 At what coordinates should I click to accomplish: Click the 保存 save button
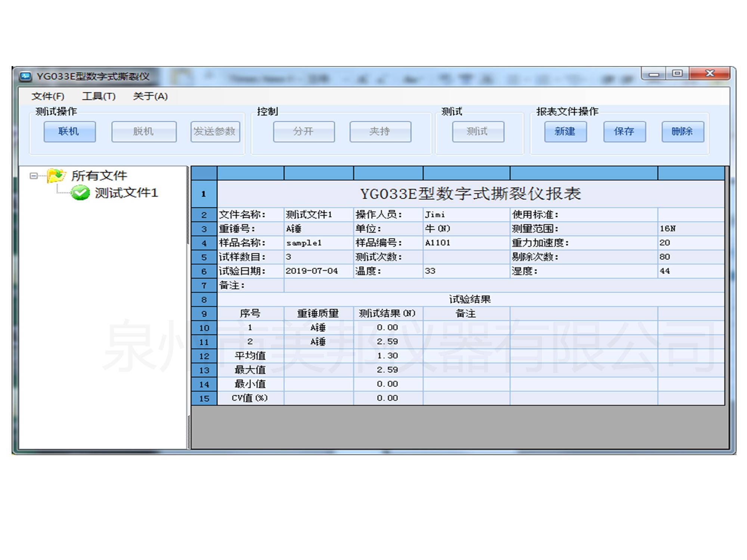point(624,131)
